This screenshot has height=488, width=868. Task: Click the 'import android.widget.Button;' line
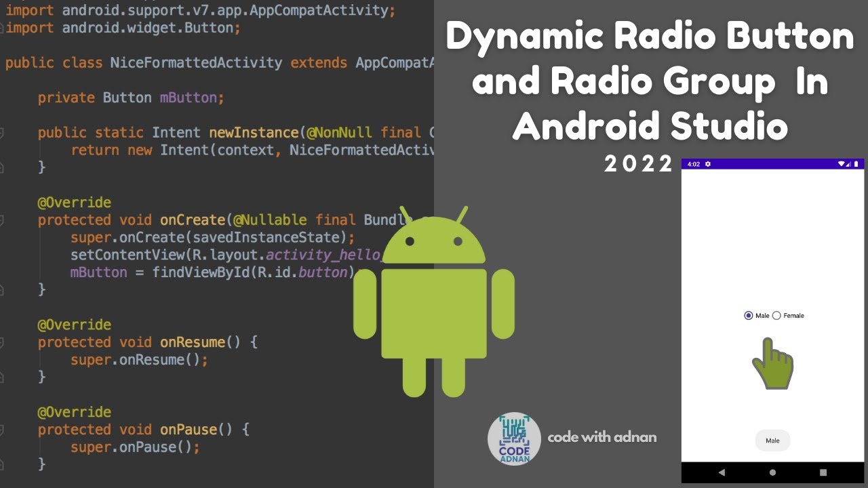coord(123,28)
